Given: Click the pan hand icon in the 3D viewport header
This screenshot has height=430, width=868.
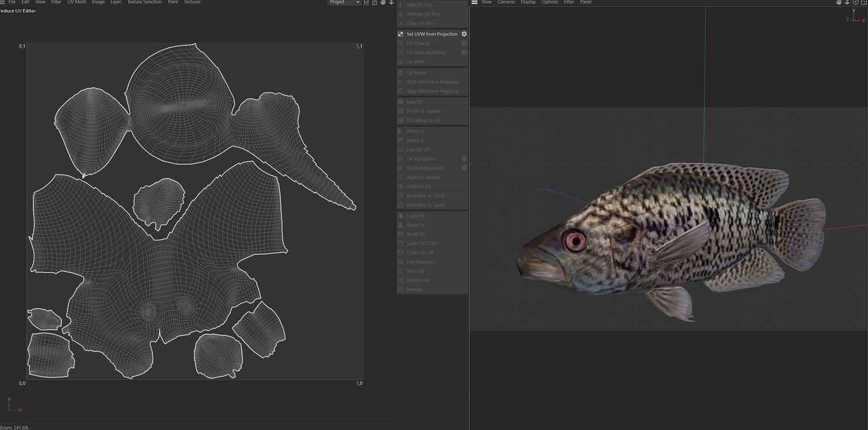Looking at the screenshot, I should point(839,2).
